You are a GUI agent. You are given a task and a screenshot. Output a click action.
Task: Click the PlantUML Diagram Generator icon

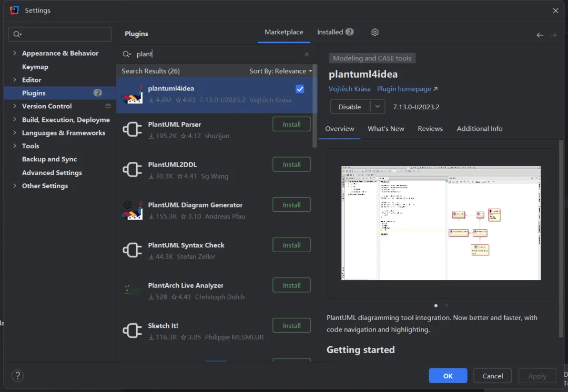point(132,210)
